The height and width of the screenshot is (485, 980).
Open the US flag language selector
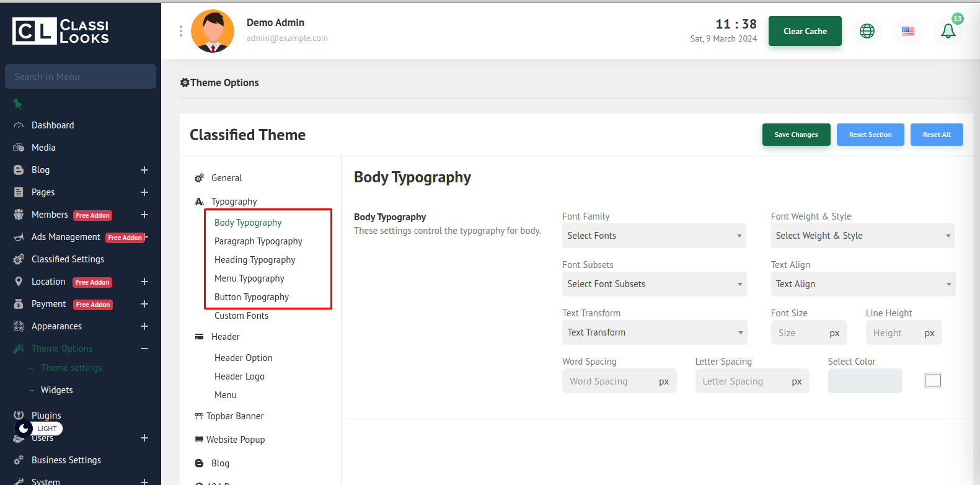(x=907, y=31)
